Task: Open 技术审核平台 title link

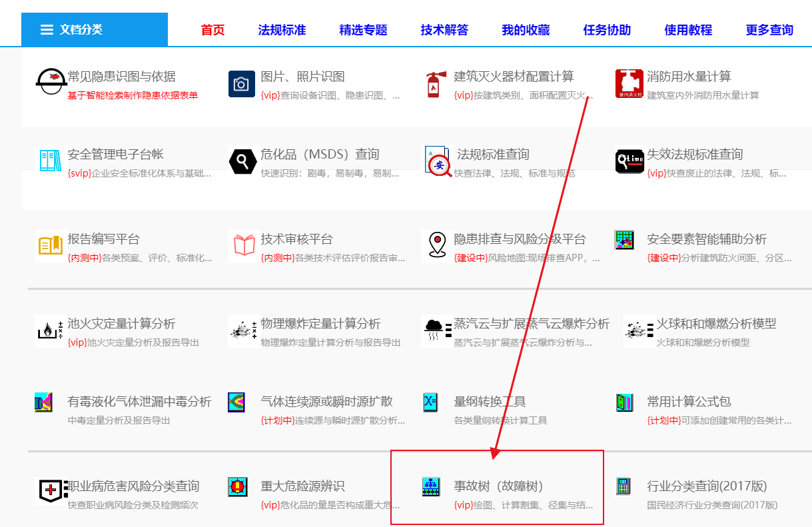Action: click(296, 239)
